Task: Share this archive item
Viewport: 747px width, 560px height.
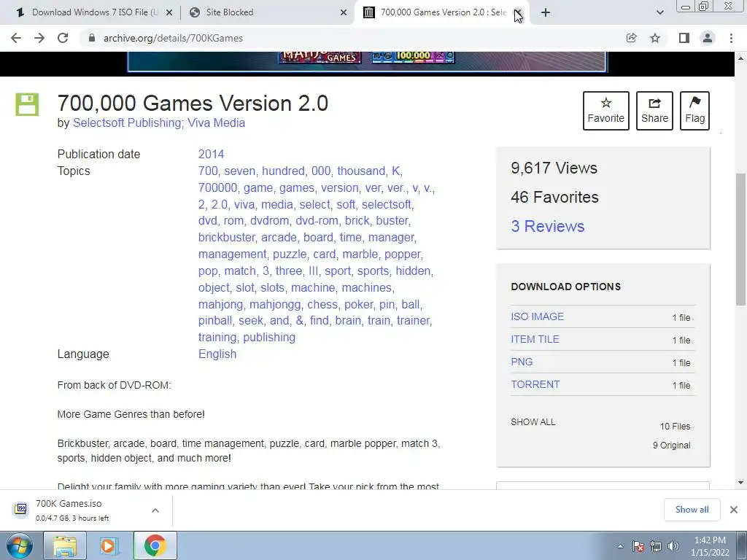Action: (654, 111)
